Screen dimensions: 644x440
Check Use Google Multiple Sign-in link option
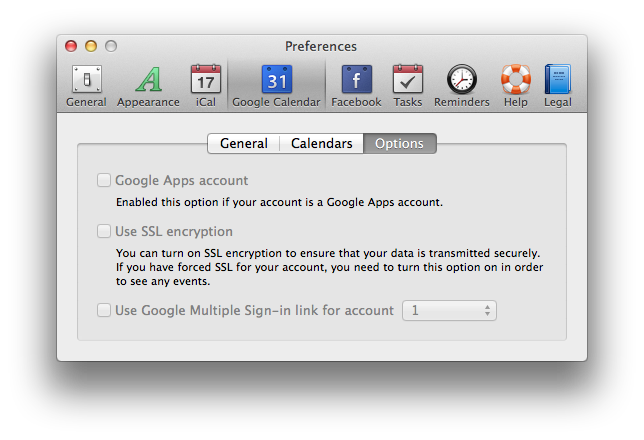tap(104, 311)
